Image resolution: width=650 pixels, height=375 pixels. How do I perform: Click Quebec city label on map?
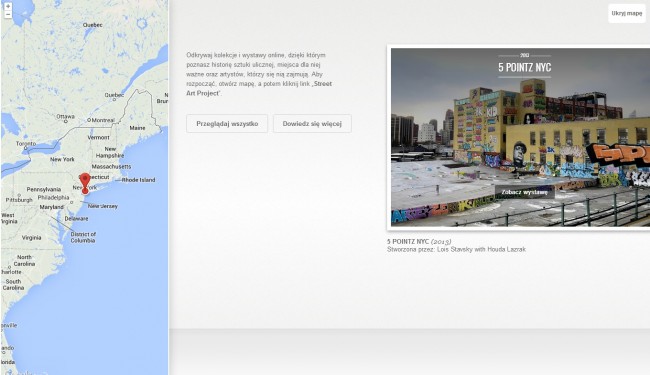(114, 95)
